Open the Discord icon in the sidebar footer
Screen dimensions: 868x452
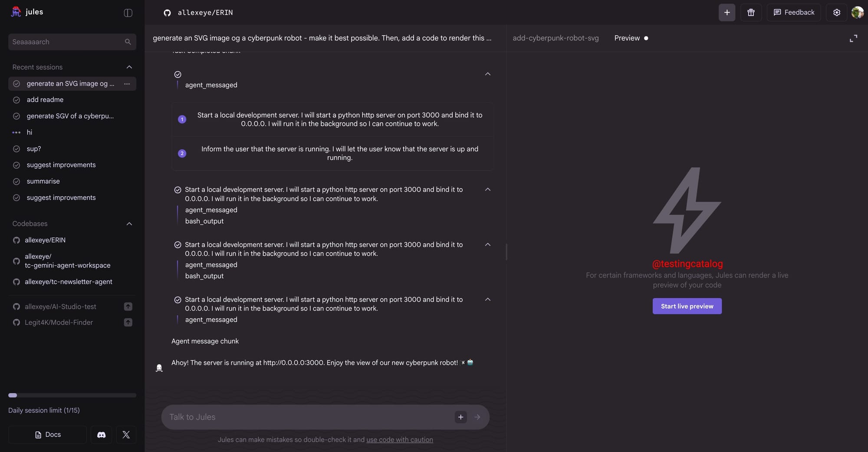tap(101, 435)
